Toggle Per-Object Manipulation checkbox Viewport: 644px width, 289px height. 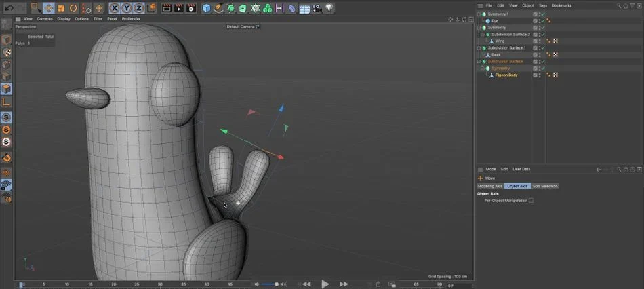[x=531, y=201]
